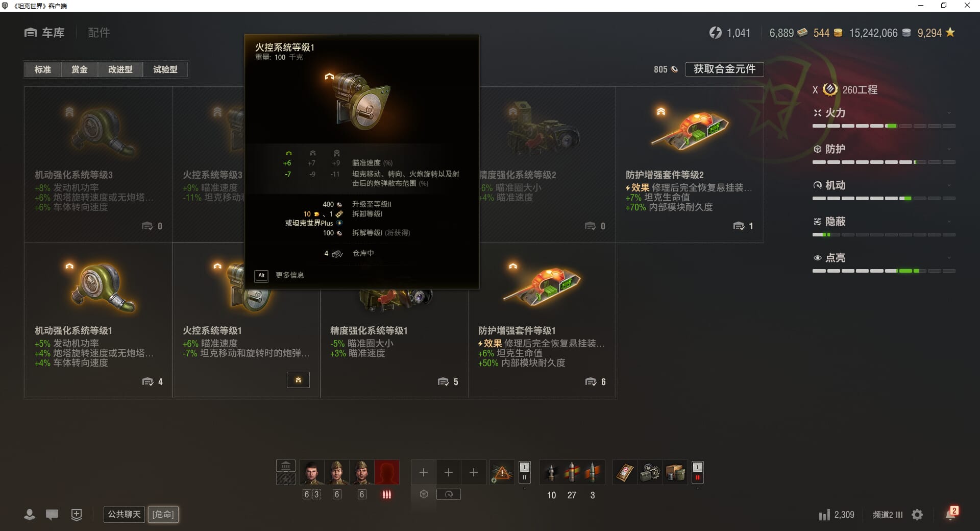Select the first shell type showing 10
Viewport: 980px width, 531px height.
tap(551, 472)
